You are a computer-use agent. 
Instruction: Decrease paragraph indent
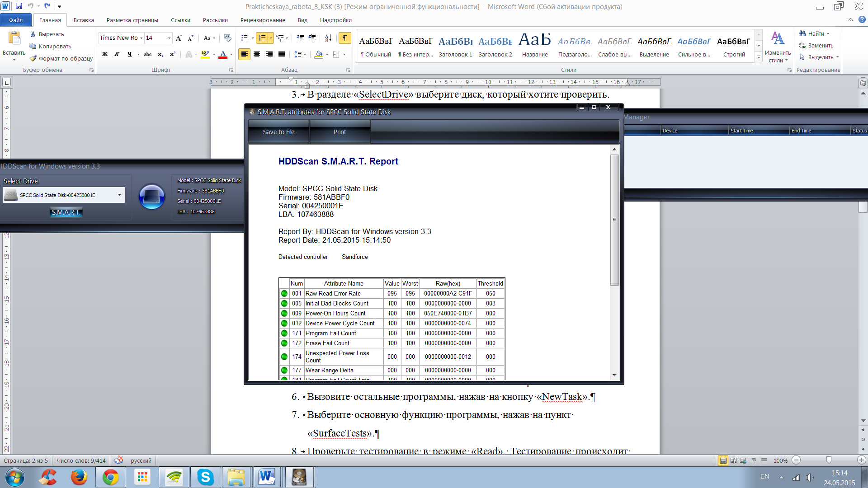300,38
